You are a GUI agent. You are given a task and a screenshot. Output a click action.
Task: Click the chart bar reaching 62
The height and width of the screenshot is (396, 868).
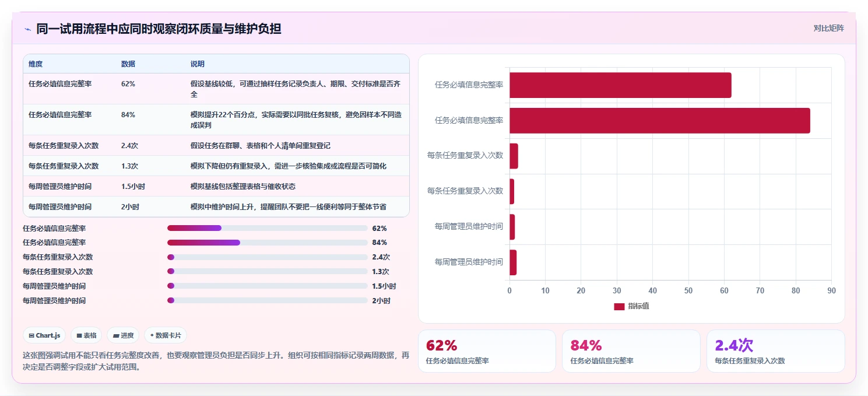[620, 85]
